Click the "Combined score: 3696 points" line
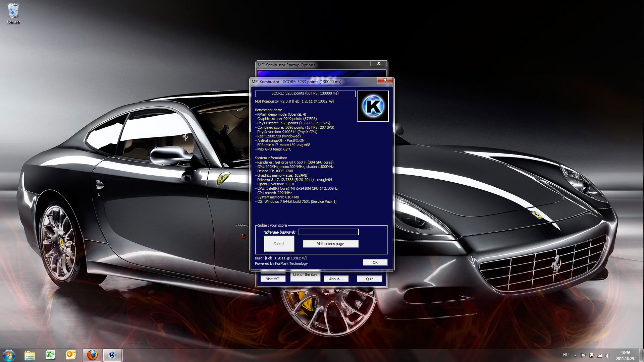Image resolution: width=644 pixels, height=362 pixels. [294, 127]
